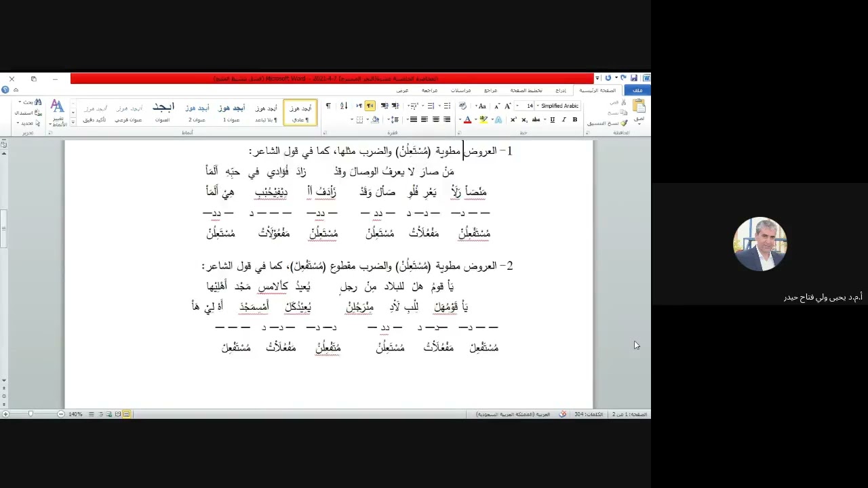Grow font size with large A
Screen dimensions: 868x488
508,106
